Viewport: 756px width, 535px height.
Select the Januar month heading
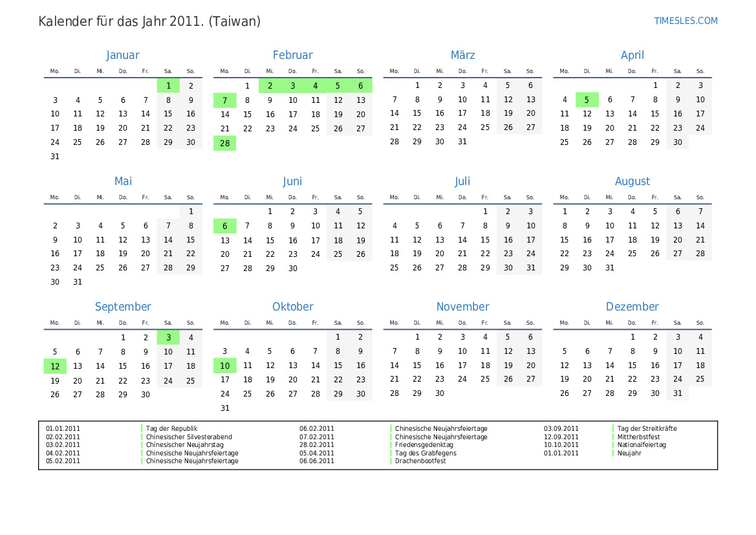pos(123,55)
